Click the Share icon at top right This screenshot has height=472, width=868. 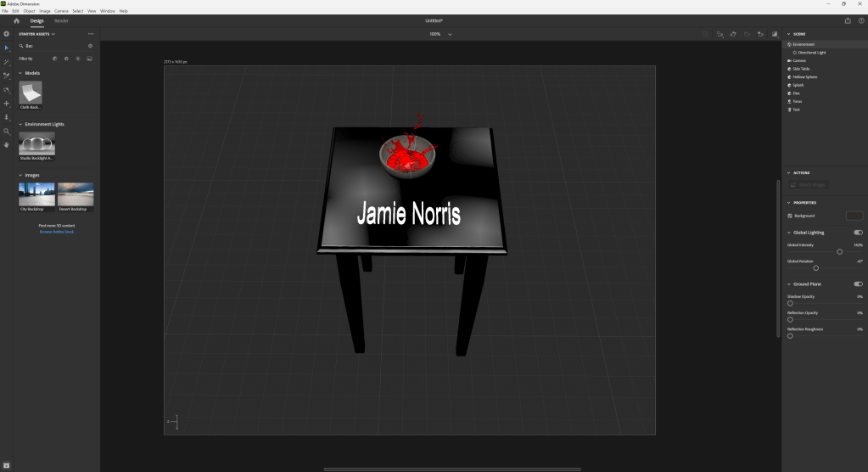point(848,20)
